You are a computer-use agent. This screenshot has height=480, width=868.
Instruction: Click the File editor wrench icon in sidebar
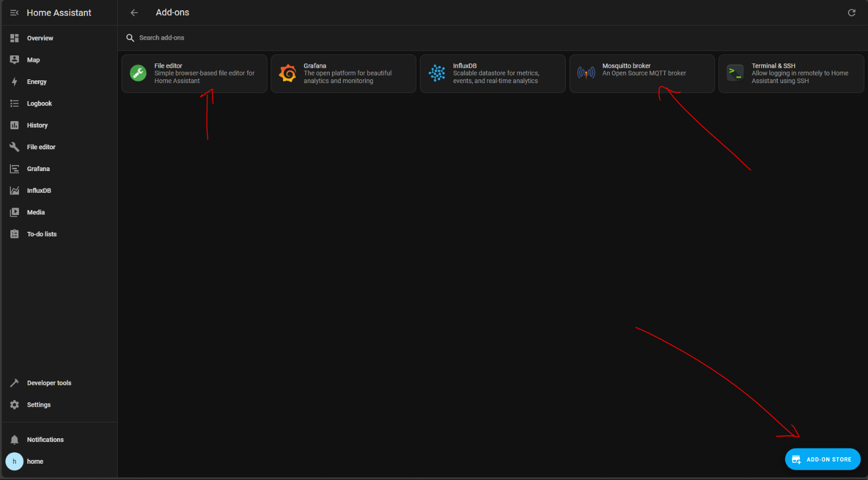(x=15, y=147)
